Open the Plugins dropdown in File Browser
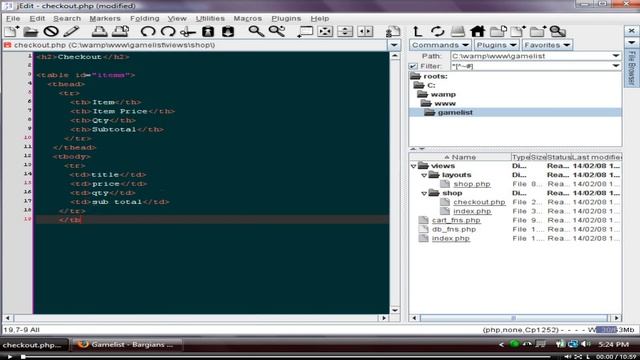The image size is (640, 360). click(x=496, y=45)
